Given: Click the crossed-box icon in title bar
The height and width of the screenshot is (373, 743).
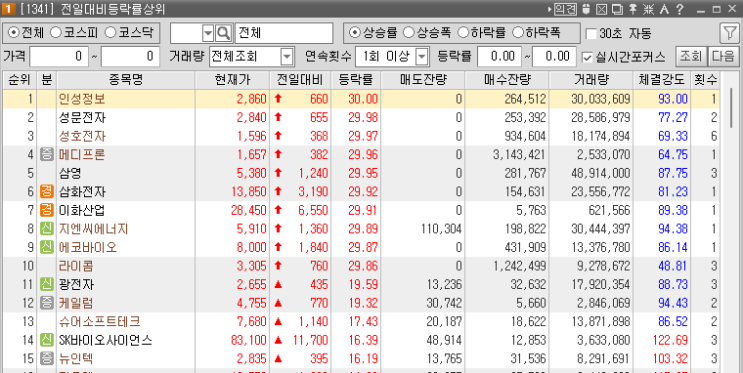Looking at the screenshot, I should tap(601, 9).
